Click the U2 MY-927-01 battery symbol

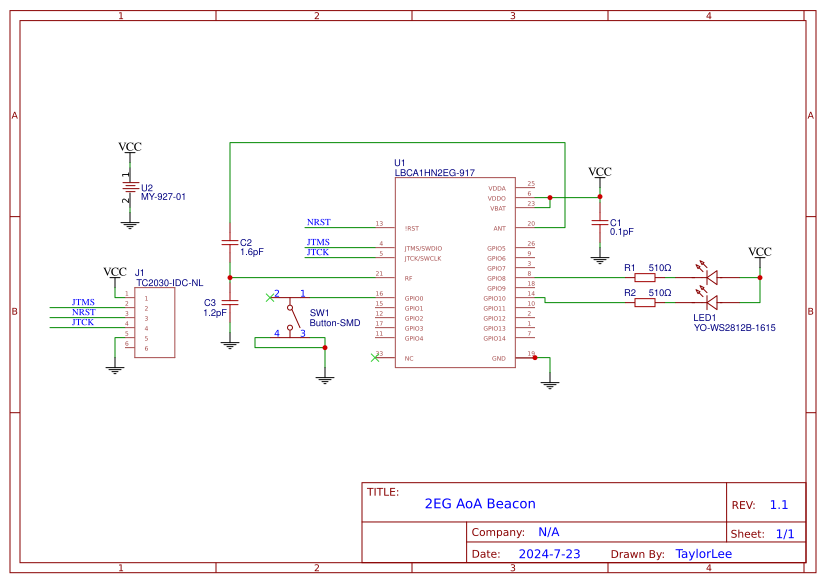(128, 185)
